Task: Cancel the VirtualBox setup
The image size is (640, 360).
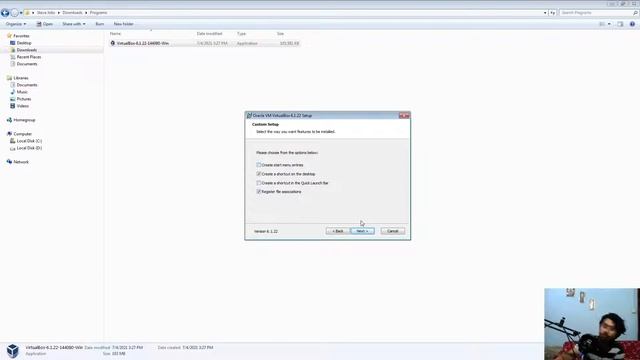Action: coord(393,231)
